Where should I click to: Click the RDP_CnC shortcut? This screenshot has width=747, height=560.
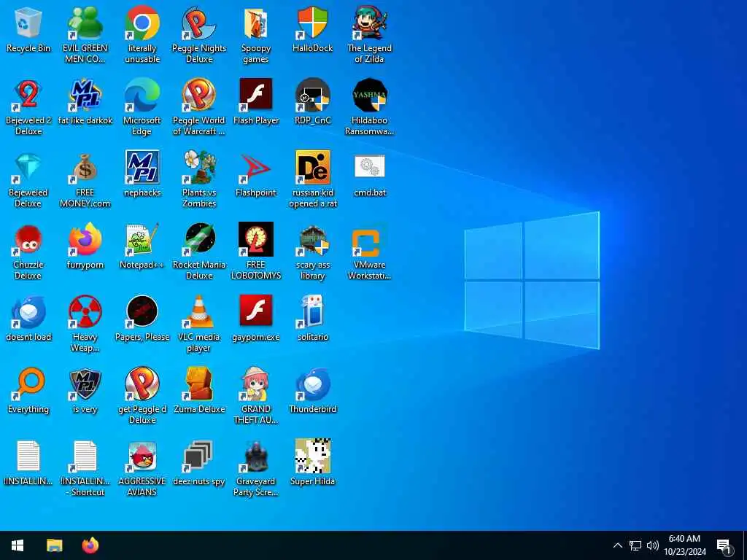coord(312,96)
